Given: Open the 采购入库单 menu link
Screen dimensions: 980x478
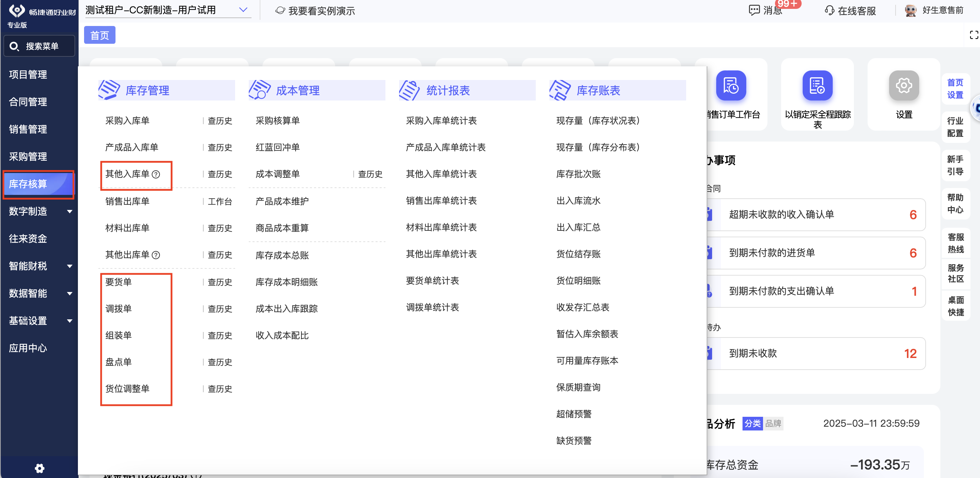Looking at the screenshot, I should coord(127,121).
